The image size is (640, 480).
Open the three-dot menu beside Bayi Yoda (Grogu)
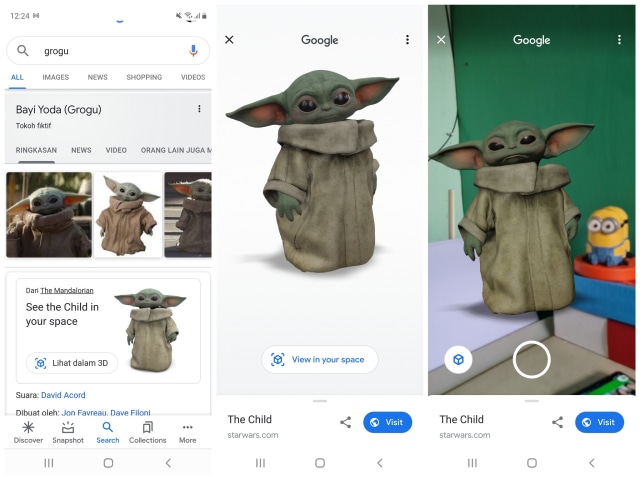(199, 109)
